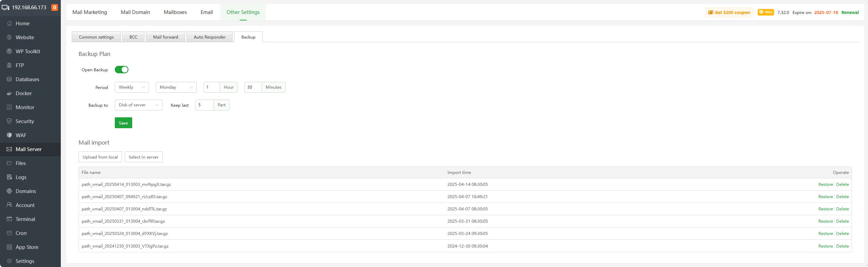Click Select in server button
Viewport: 868px width, 267px height.
(143, 157)
